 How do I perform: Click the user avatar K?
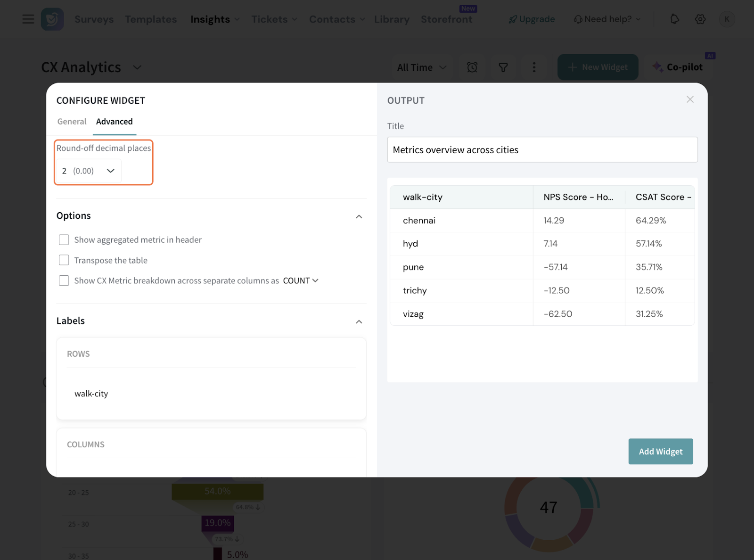click(727, 19)
